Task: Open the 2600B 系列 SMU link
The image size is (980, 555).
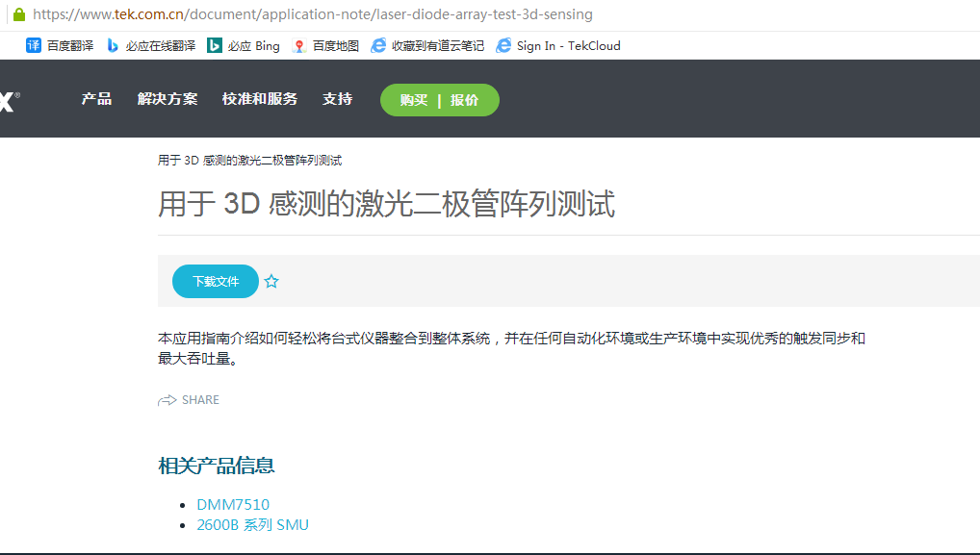Action: [252, 524]
